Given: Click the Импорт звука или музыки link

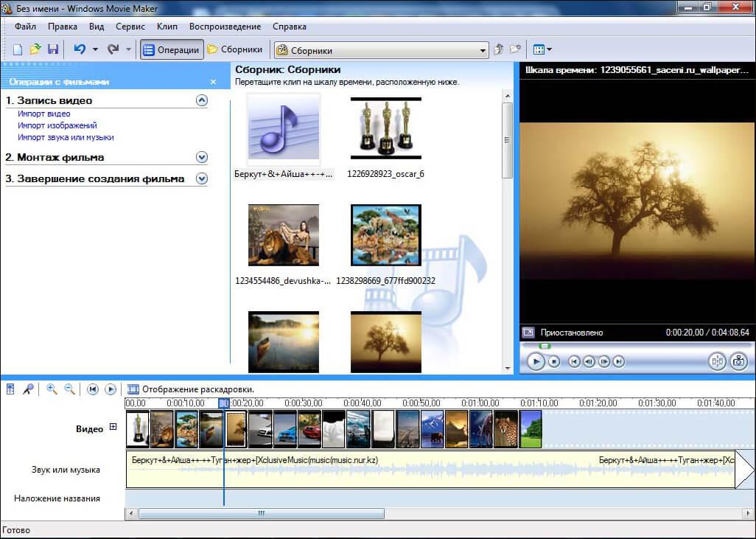Looking at the screenshot, I should 66,138.
